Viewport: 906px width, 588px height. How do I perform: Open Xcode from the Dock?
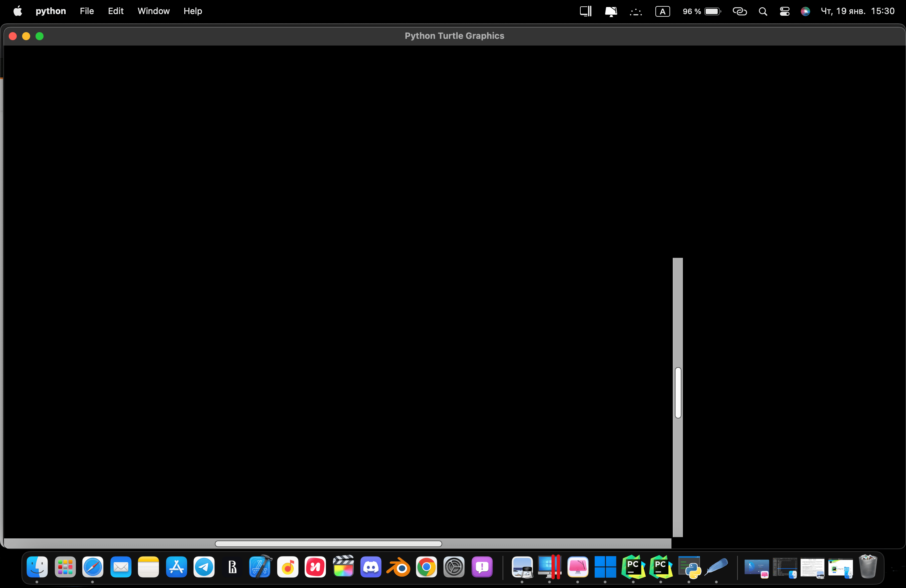click(260, 567)
